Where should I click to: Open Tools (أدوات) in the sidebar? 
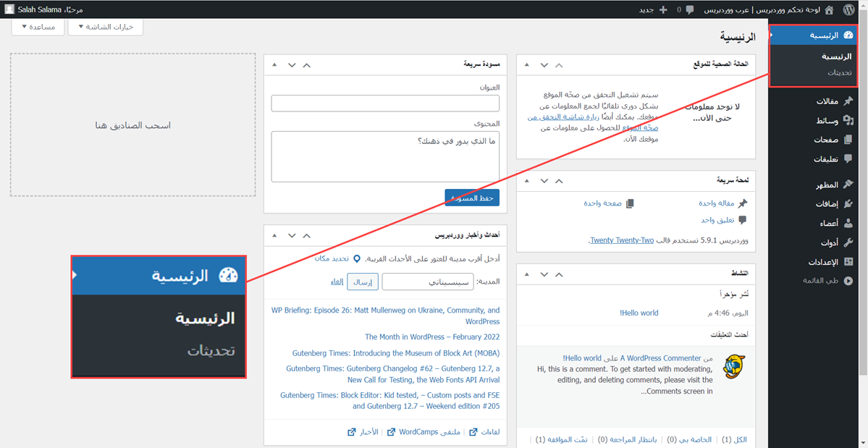pos(828,242)
